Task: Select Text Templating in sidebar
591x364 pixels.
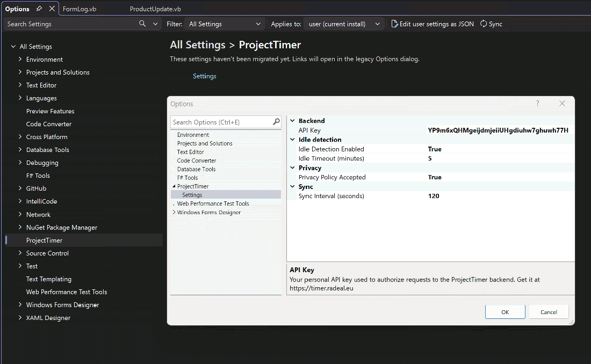Action: tap(48, 279)
